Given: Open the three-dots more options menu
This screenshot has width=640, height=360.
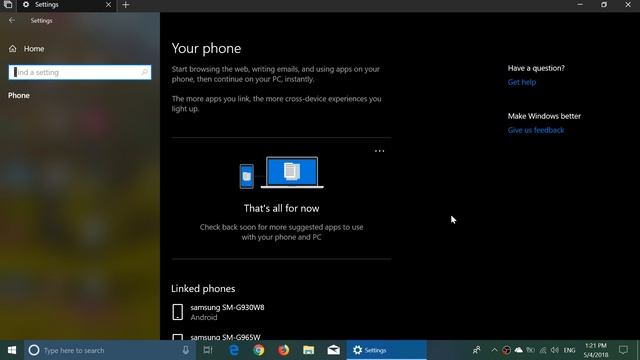Looking at the screenshot, I should coord(379,151).
